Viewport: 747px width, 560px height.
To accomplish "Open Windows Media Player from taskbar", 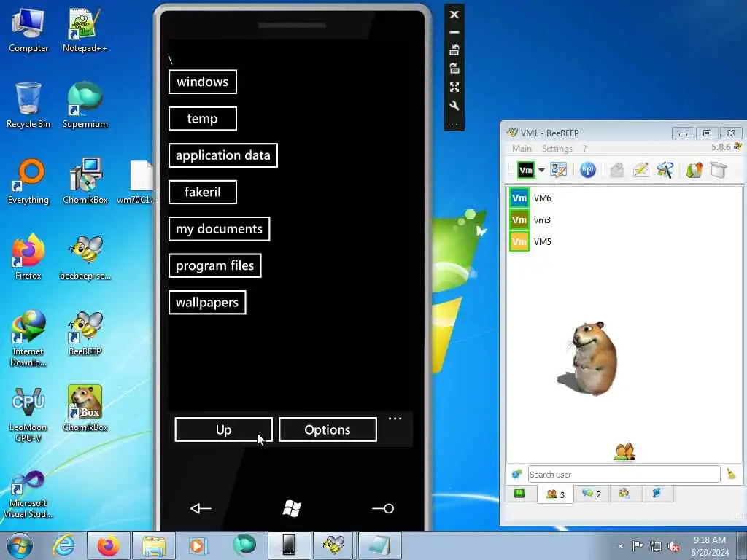I will (x=198, y=545).
